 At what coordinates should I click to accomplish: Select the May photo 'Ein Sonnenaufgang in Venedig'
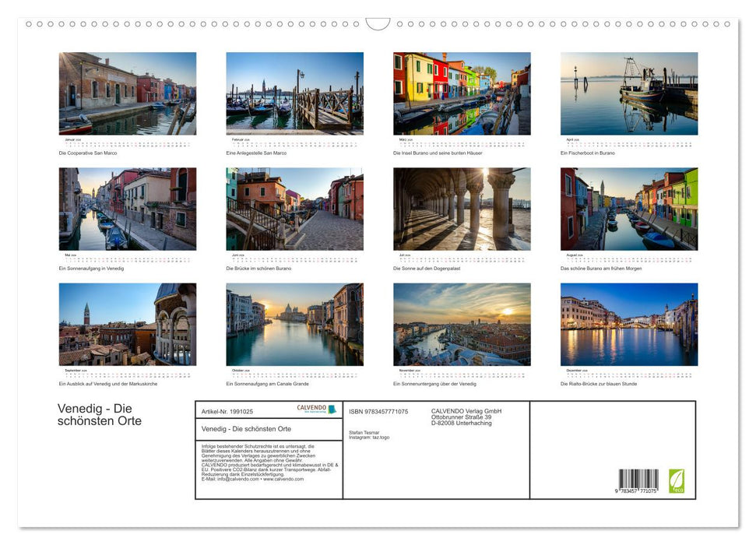pyautogui.click(x=128, y=209)
